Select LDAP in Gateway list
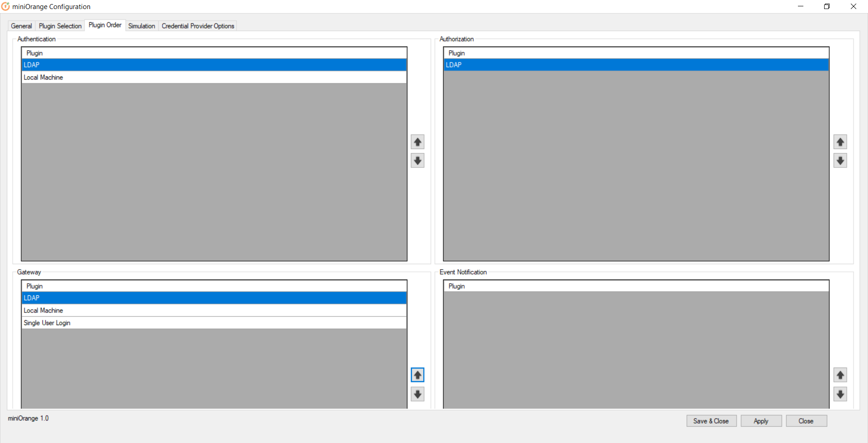The height and width of the screenshot is (443, 868). [x=214, y=298]
